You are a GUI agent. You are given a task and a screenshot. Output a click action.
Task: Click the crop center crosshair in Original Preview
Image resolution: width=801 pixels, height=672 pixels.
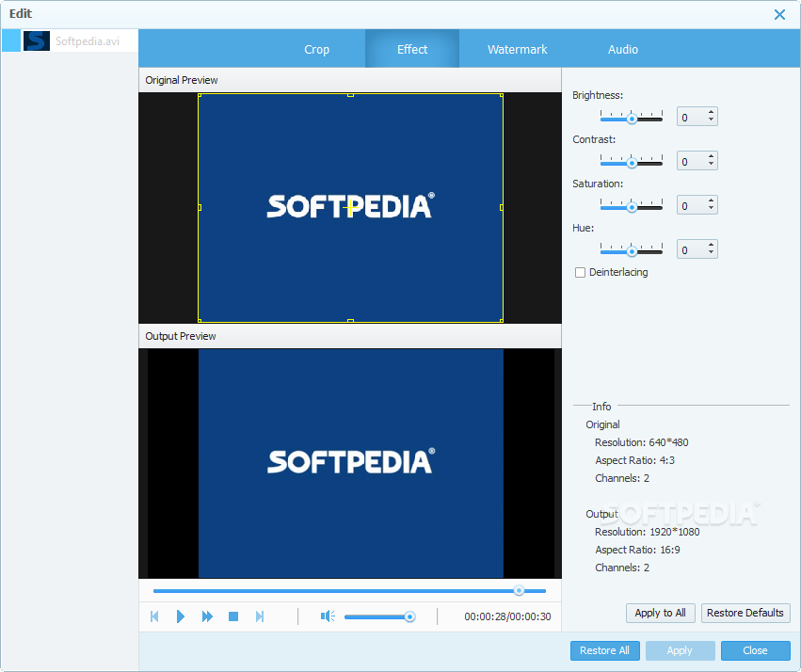(349, 208)
